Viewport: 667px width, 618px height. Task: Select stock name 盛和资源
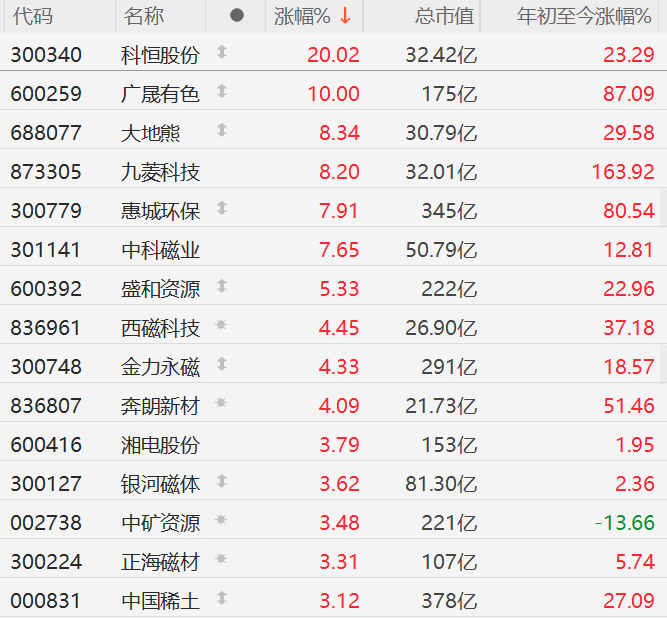[160, 289]
